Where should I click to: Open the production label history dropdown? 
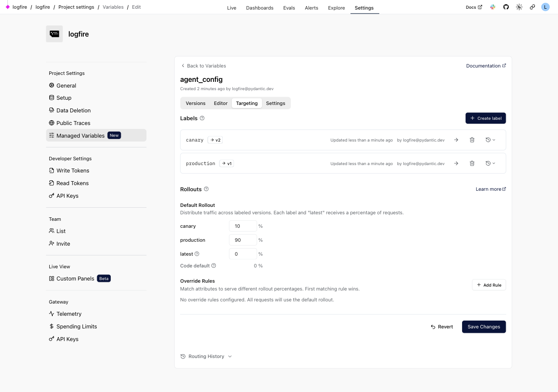490,163
